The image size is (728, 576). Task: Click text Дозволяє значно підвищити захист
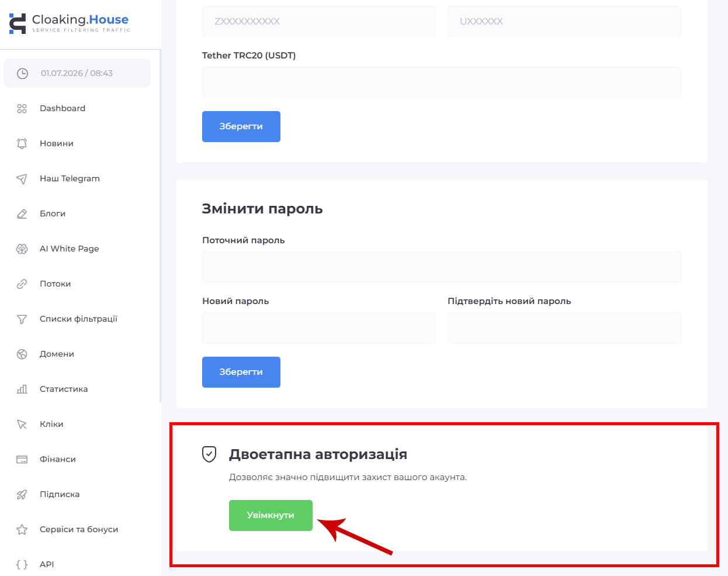click(x=348, y=477)
